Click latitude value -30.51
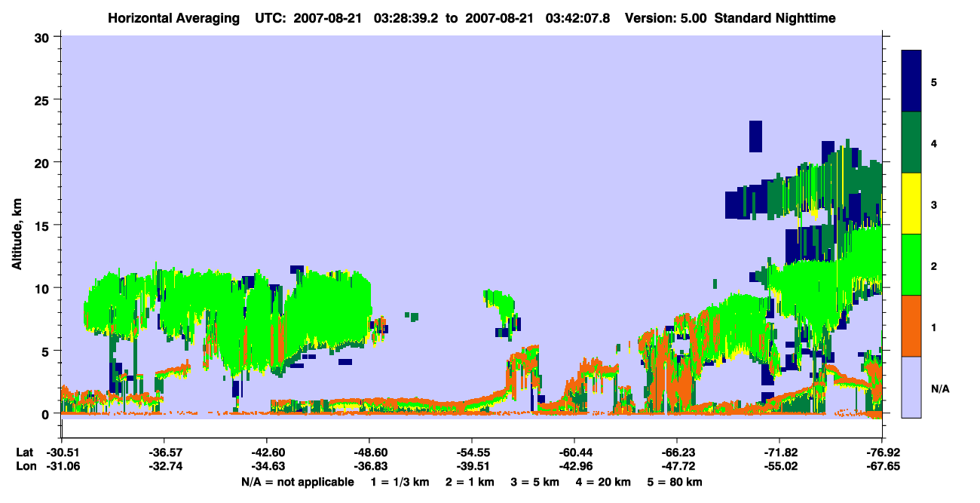 [62, 452]
